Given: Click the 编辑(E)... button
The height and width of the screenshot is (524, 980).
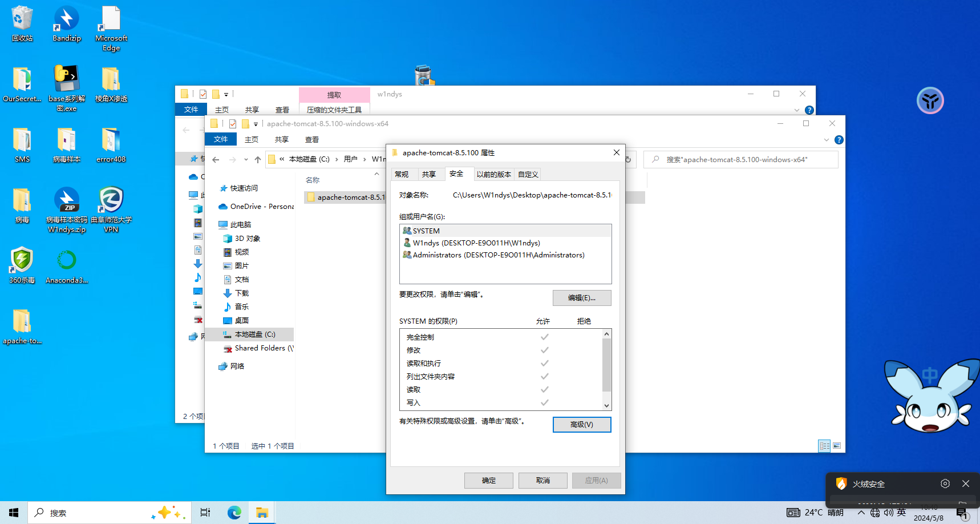Looking at the screenshot, I should (x=581, y=298).
